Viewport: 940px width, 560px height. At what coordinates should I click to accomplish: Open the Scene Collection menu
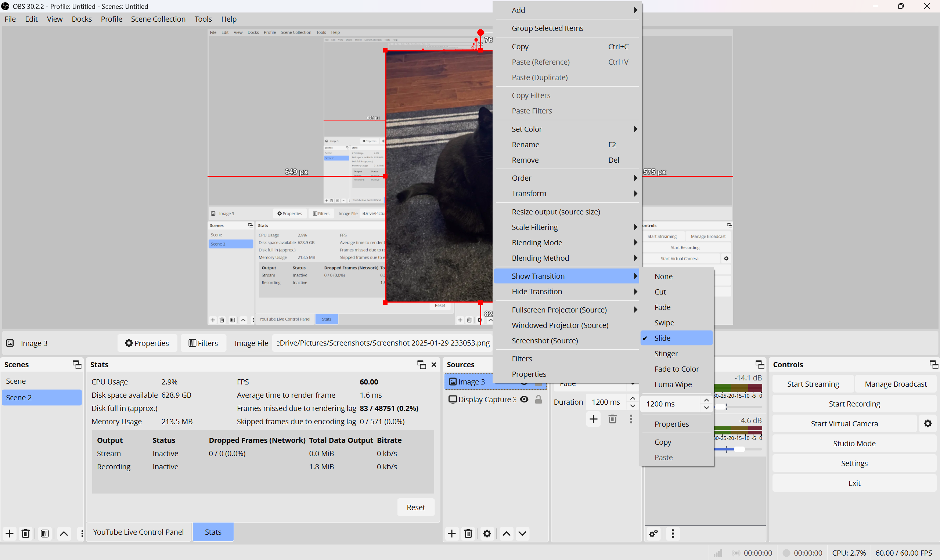coord(158,19)
